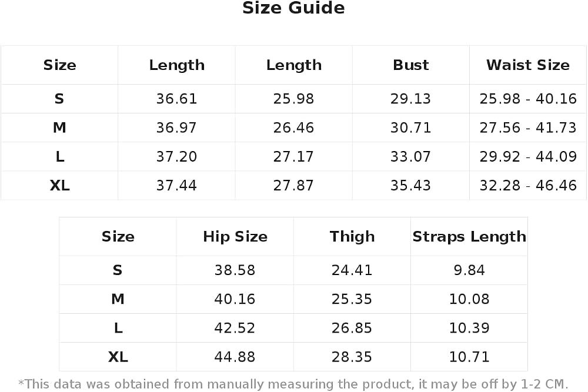588x392 pixels.
Task: Click bust value 33.07
Action: (x=410, y=157)
